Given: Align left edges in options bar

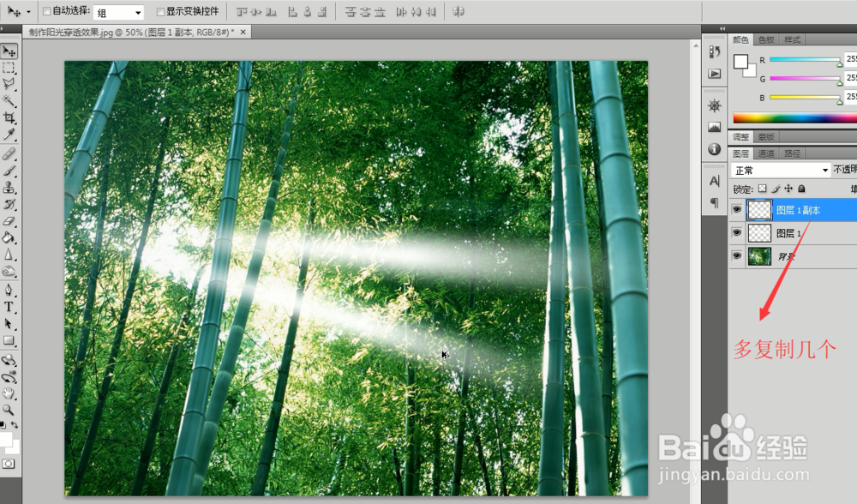Looking at the screenshot, I should [x=293, y=11].
